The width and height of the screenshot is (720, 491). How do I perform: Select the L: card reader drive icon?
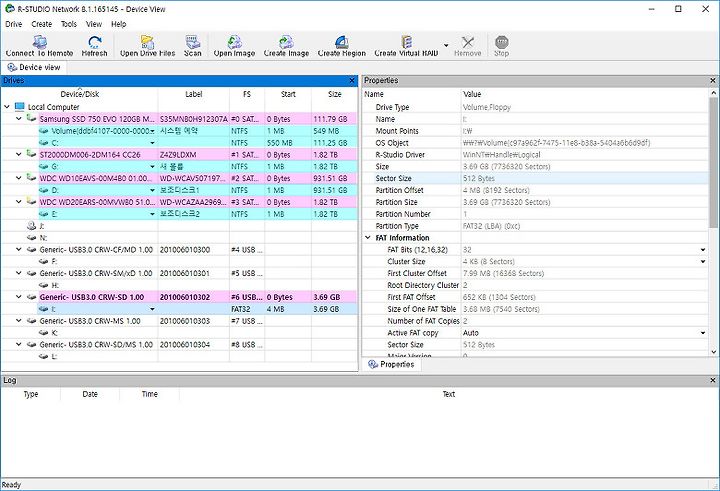coord(44,356)
